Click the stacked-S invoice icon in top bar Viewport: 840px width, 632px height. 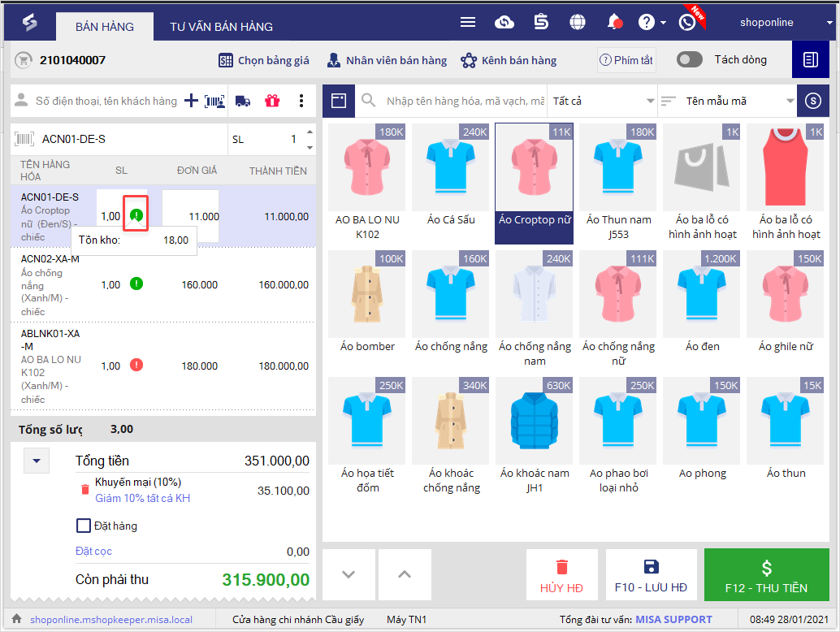(x=541, y=22)
